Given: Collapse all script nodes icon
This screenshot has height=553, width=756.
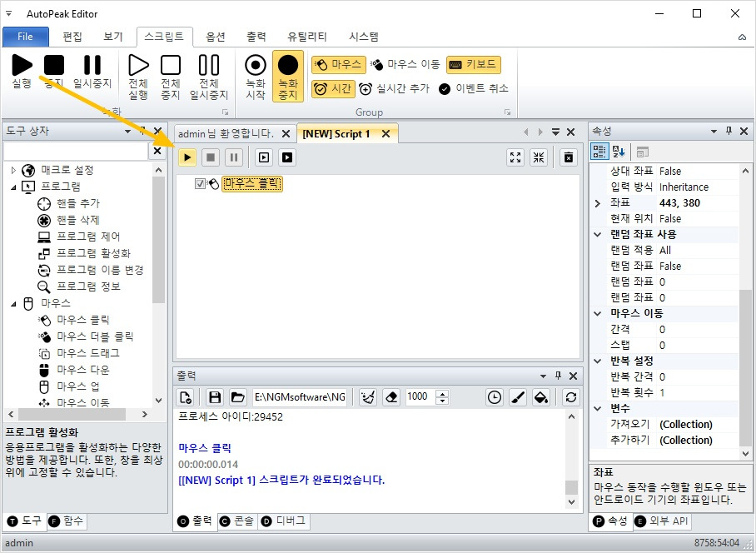Looking at the screenshot, I should (539, 157).
